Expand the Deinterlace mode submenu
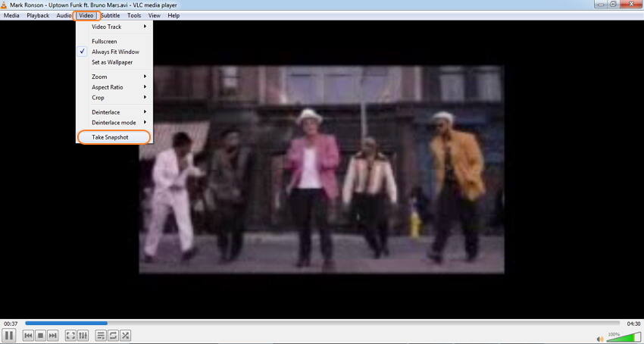The width and height of the screenshot is (644, 344). (x=114, y=123)
